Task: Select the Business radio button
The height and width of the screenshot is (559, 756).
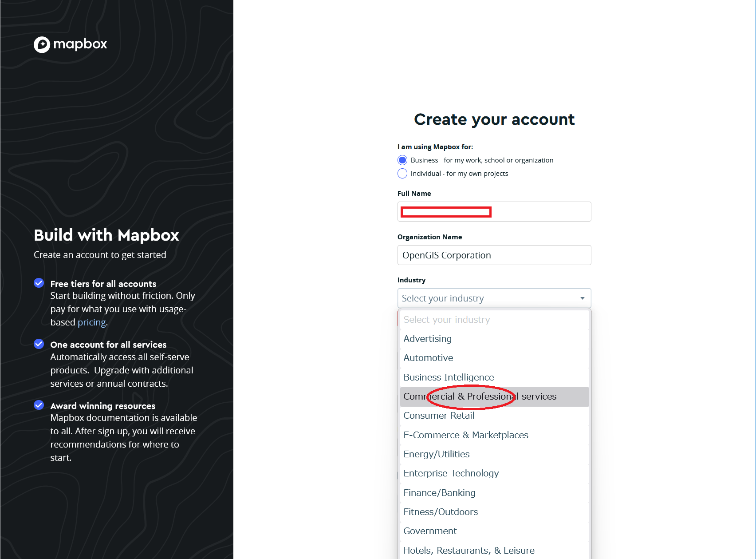Action: (402, 160)
